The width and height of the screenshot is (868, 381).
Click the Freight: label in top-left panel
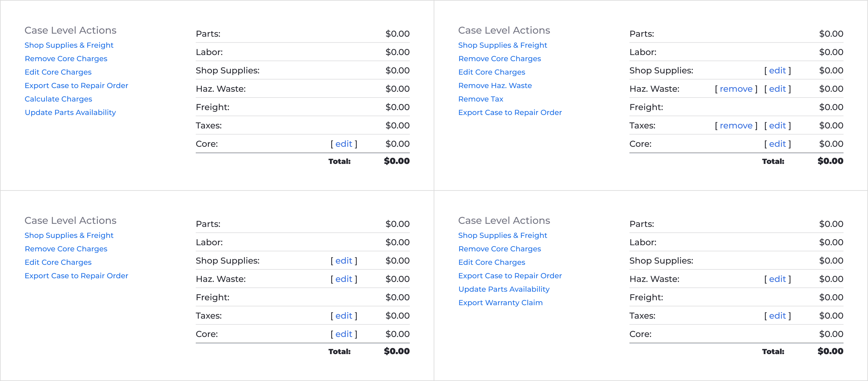pyautogui.click(x=213, y=107)
